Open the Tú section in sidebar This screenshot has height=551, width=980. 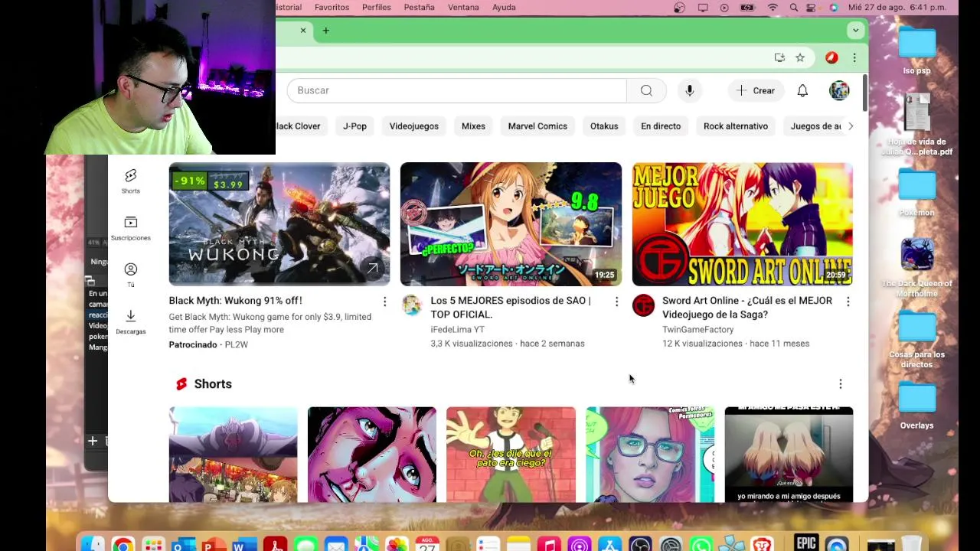pyautogui.click(x=131, y=275)
